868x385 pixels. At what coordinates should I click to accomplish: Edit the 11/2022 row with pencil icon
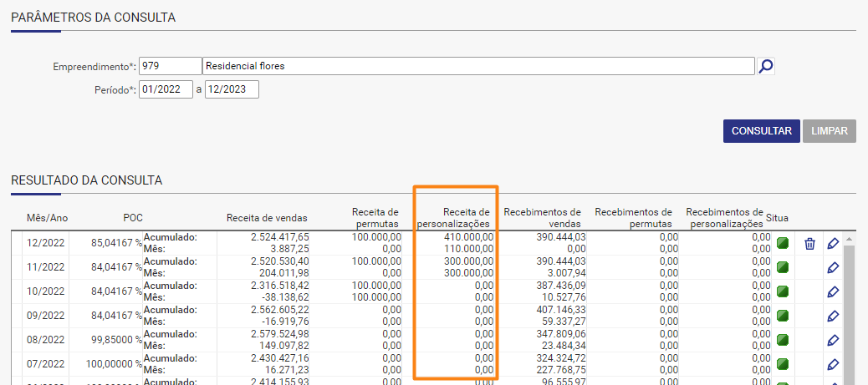[833, 268]
